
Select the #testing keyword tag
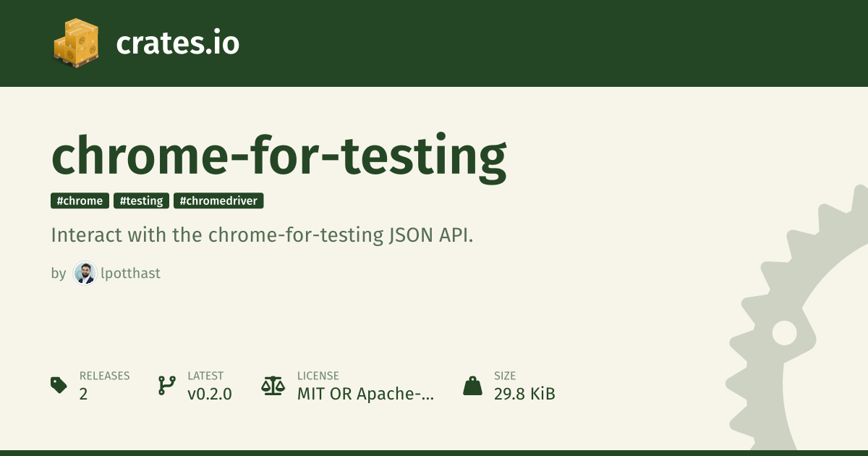coord(141,200)
